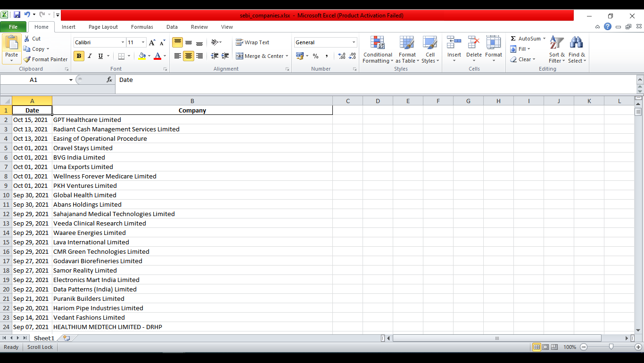Toggle Wrap Text

click(253, 42)
